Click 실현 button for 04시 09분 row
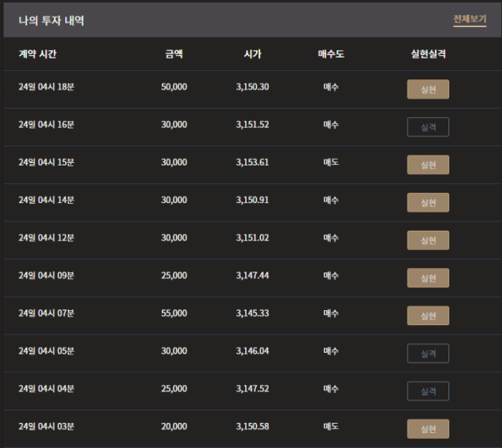 click(x=428, y=277)
